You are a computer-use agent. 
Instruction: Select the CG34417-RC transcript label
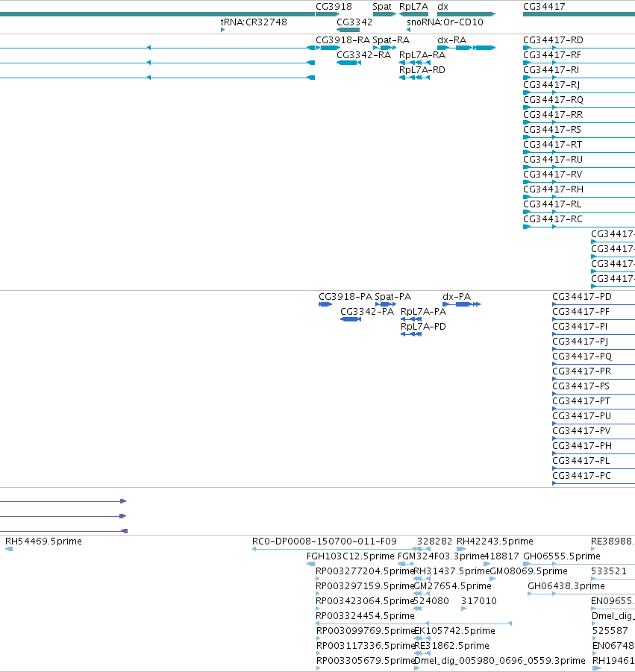pyautogui.click(x=553, y=219)
